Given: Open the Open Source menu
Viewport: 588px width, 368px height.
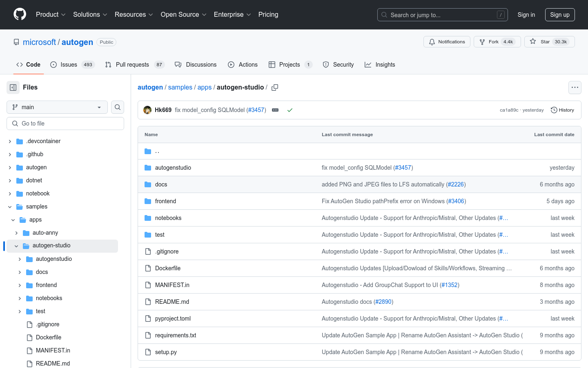Looking at the screenshot, I should coord(184,14).
